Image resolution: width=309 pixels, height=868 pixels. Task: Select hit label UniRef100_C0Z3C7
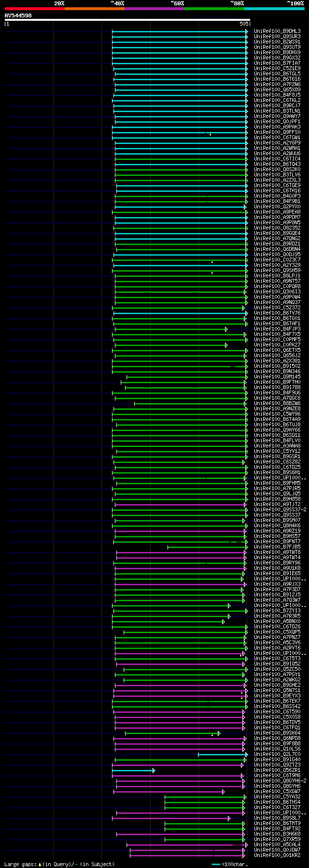point(277,260)
